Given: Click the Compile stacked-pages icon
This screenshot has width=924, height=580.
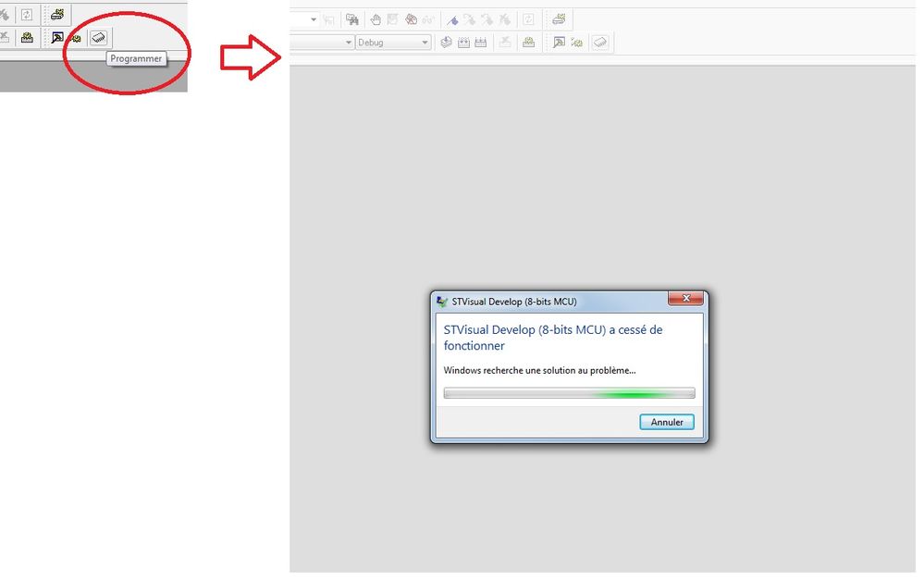Looking at the screenshot, I should (x=446, y=42).
